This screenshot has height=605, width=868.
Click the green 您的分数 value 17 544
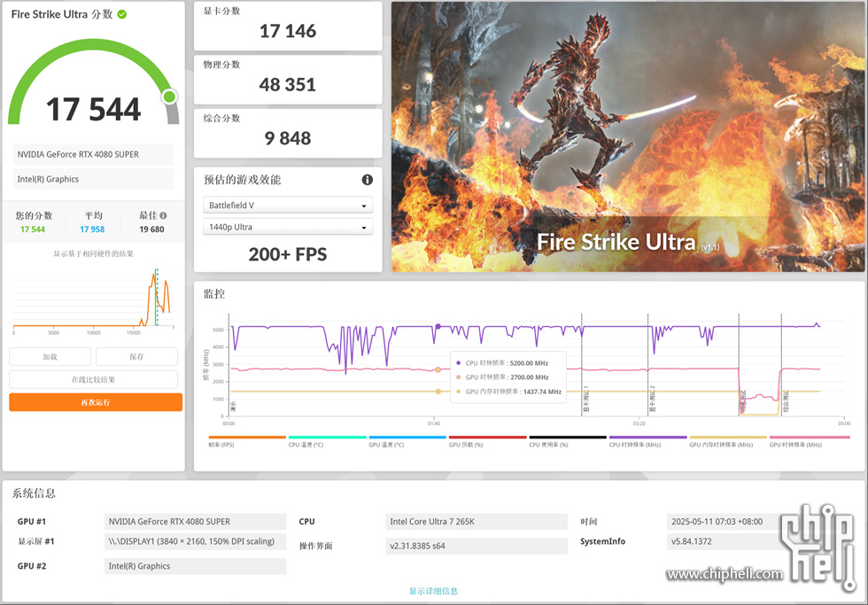point(33,229)
